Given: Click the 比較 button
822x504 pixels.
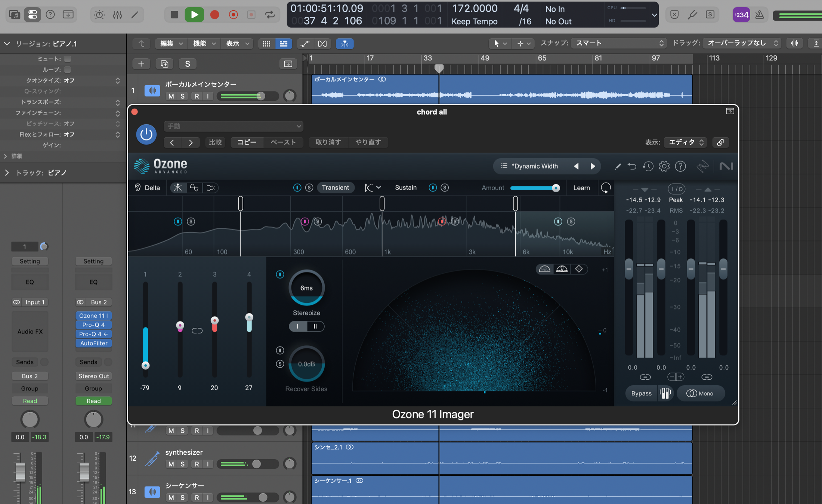Looking at the screenshot, I should 215,142.
